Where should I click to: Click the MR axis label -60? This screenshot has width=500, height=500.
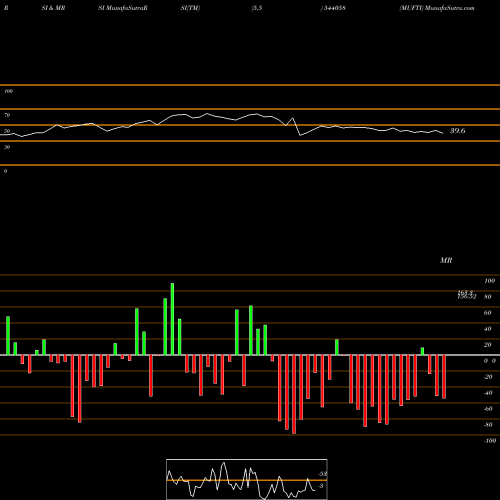pyautogui.click(x=488, y=409)
